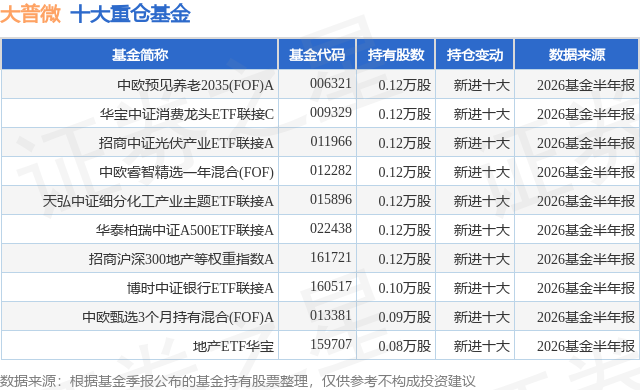Open 博时中证银行ETF联接A fund
This screenshot has width=640, height=390.
(200, 288)
